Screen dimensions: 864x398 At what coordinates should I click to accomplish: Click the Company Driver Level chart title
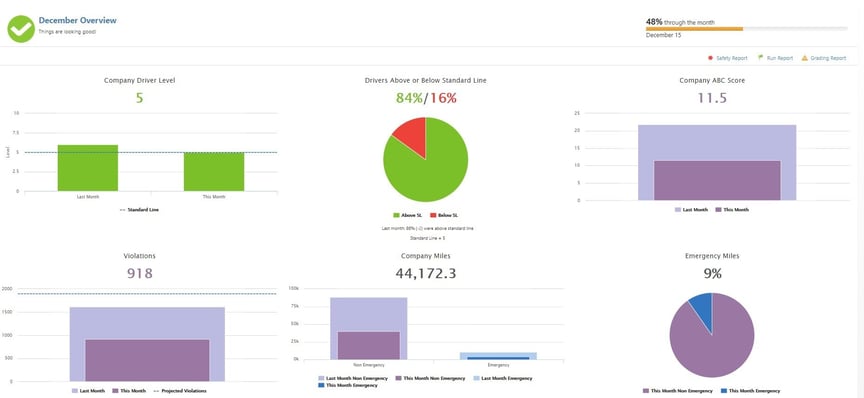click(x=140, y=80)
